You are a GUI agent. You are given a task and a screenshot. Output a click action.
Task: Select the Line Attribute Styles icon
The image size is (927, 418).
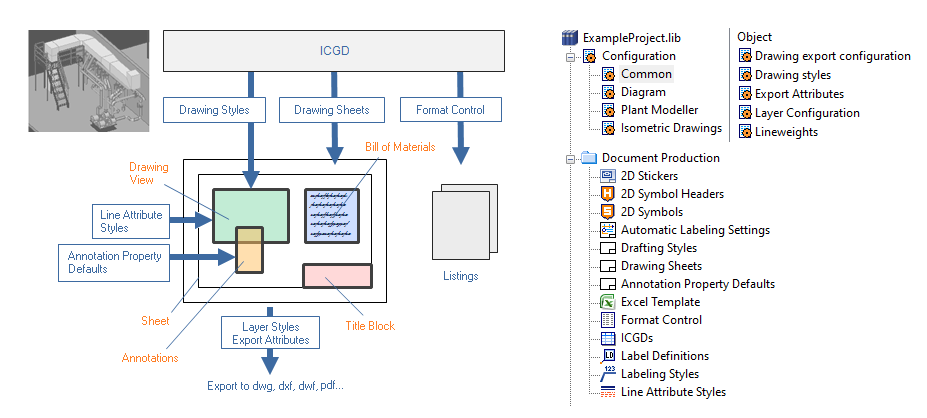607,392
